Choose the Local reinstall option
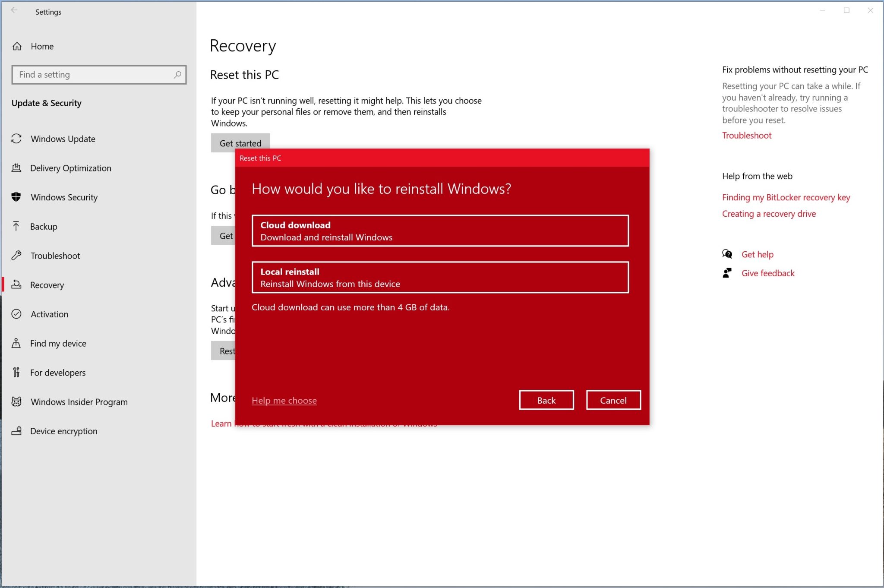Viewport: 884px width, 588px height. (x=440, y=277)
